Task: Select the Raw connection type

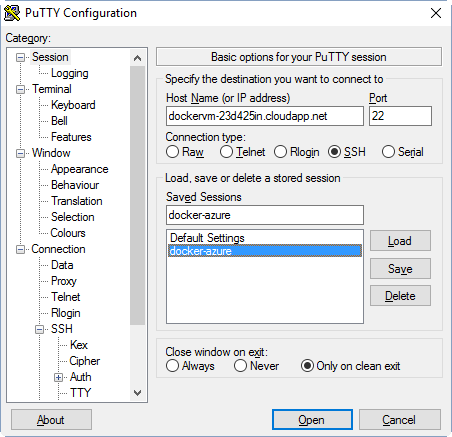Action: pos(172,152)
